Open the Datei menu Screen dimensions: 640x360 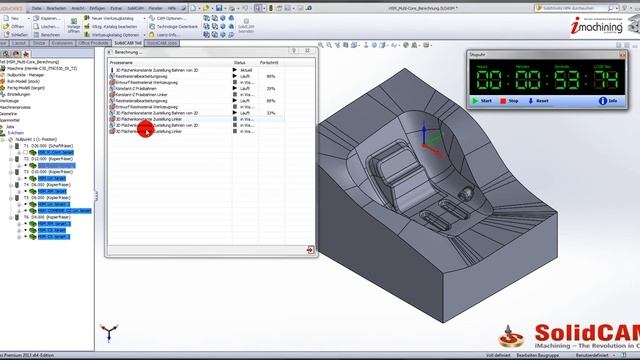pos(37,8)
